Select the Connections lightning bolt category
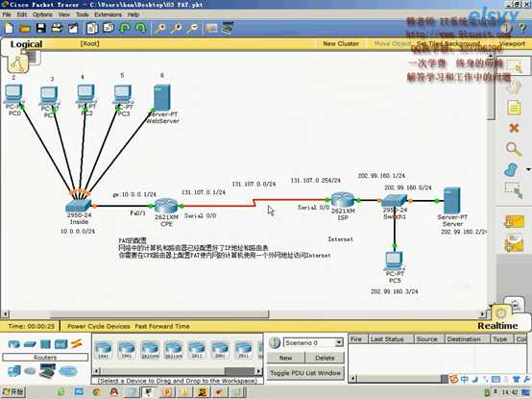This screenshot has width=532, height=399. click(77, 343)
